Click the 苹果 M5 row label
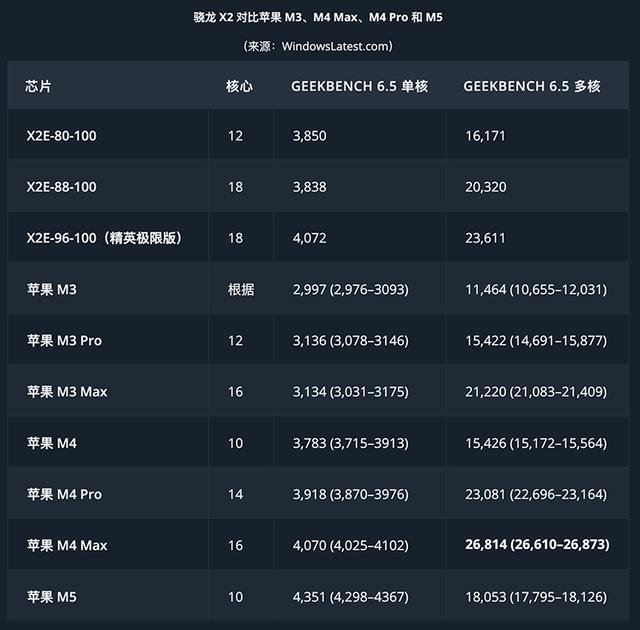The height and width of the screenshot is (630, 640). point(52,597)
